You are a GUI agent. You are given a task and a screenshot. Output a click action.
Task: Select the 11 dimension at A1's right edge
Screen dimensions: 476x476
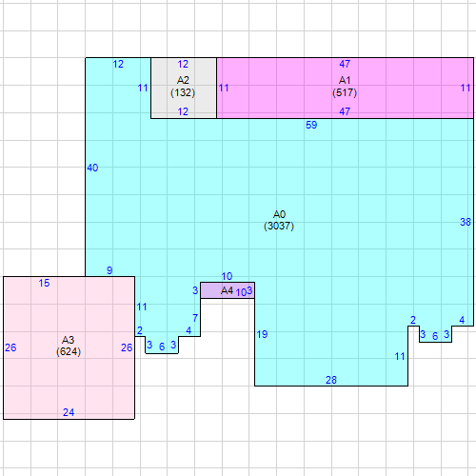466,88
